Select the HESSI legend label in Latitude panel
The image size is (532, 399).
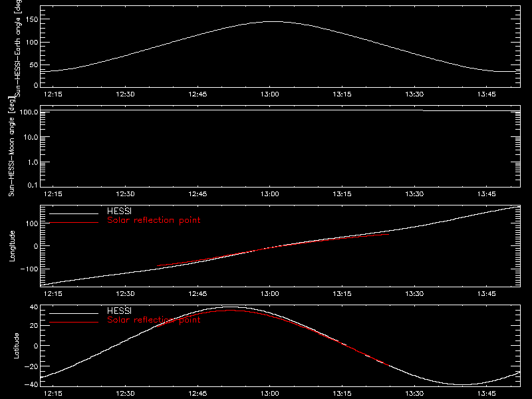(x=119, y=311)
